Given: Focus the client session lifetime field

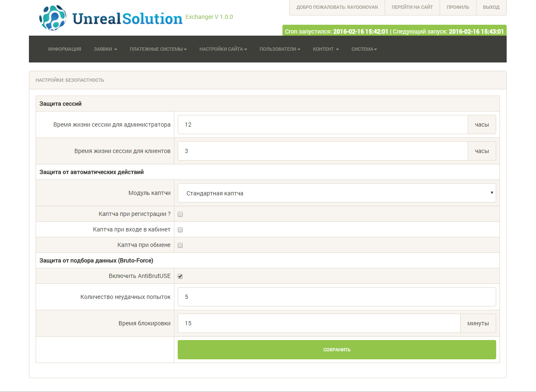Looking at the screenshot, I should coord(322,151).
